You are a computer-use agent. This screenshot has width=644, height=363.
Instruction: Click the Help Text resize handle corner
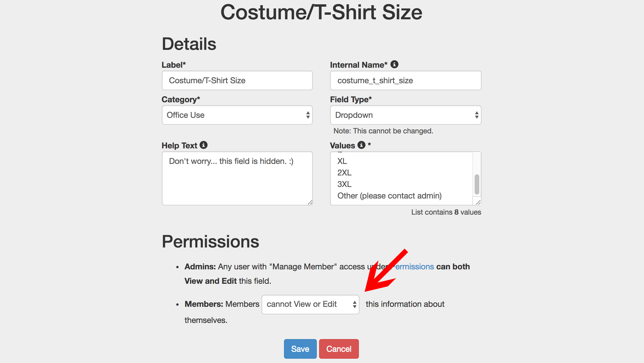coord(310,203)
